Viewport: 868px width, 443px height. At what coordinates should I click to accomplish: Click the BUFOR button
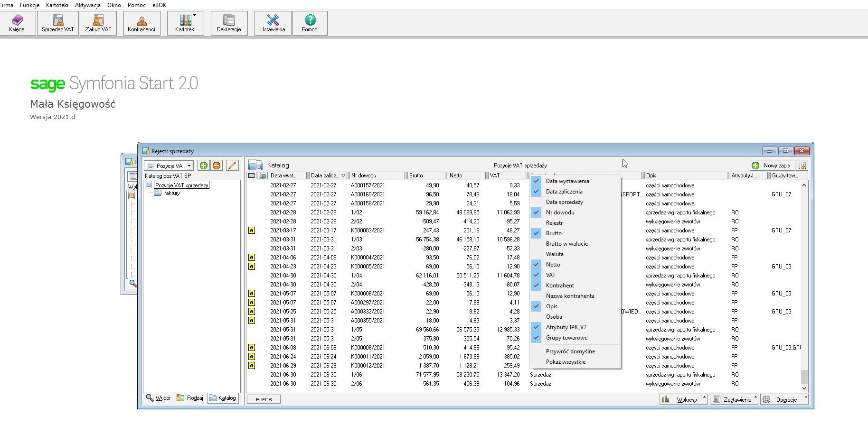pos(264,399)
